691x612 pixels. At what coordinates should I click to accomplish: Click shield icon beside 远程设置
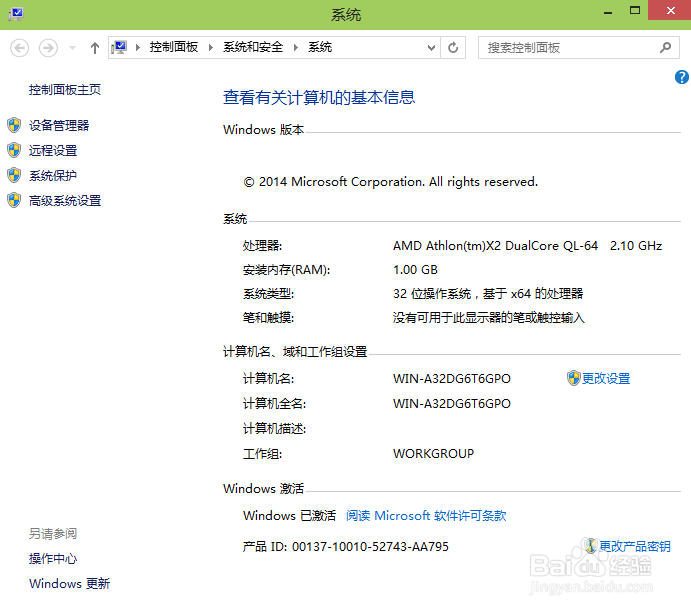[14, 150]
